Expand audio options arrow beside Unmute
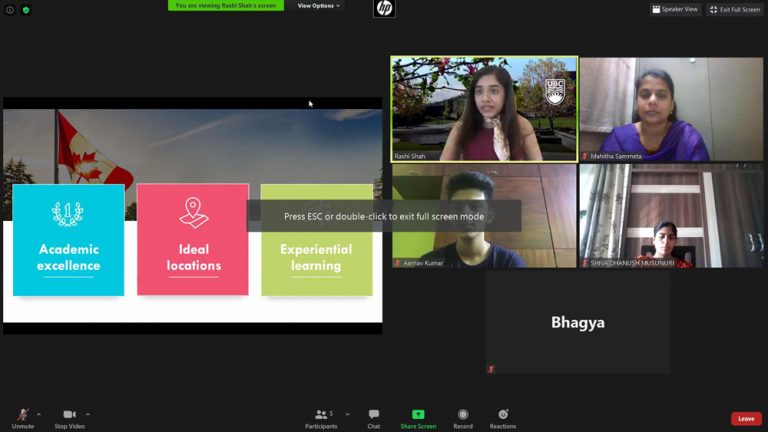The width and height of the screenshot is (768, 432). [39, 413]
